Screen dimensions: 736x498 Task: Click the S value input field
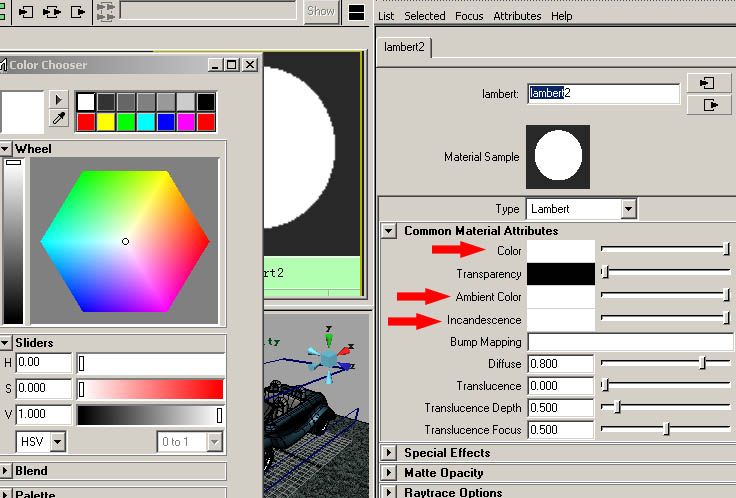pos(44,388)
